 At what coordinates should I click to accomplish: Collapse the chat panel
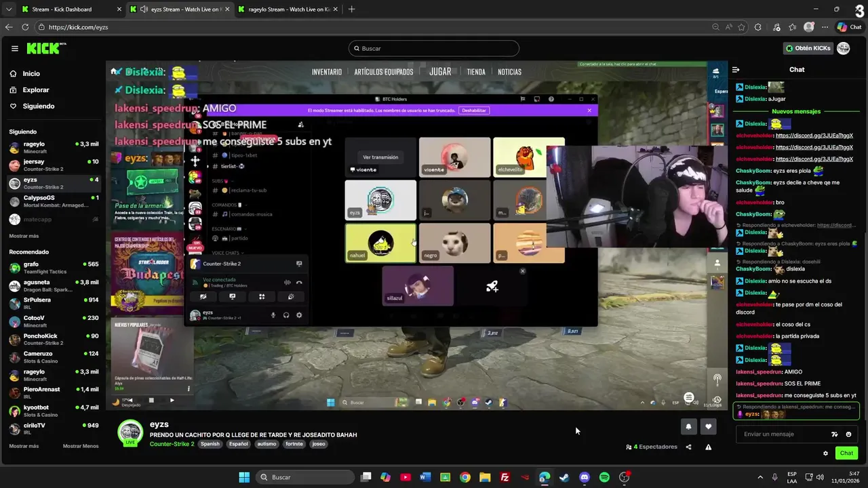point(736,70)
